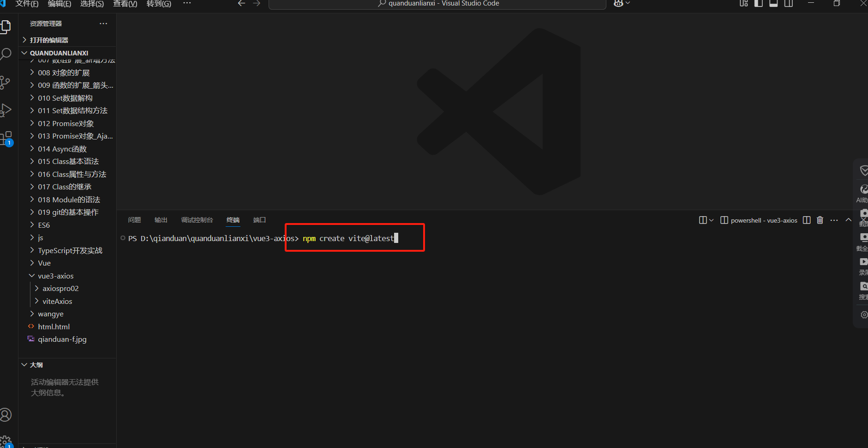The width and height of the screenshot is (868, 448).
Task: Open the Search view in the activity bar
Action: (6, 54)
